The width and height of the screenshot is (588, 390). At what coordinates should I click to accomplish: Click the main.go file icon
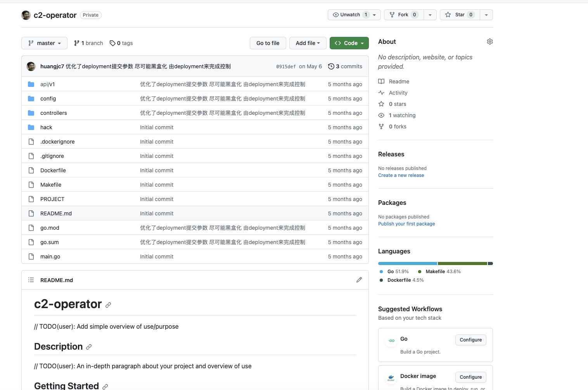click(31, 257)
